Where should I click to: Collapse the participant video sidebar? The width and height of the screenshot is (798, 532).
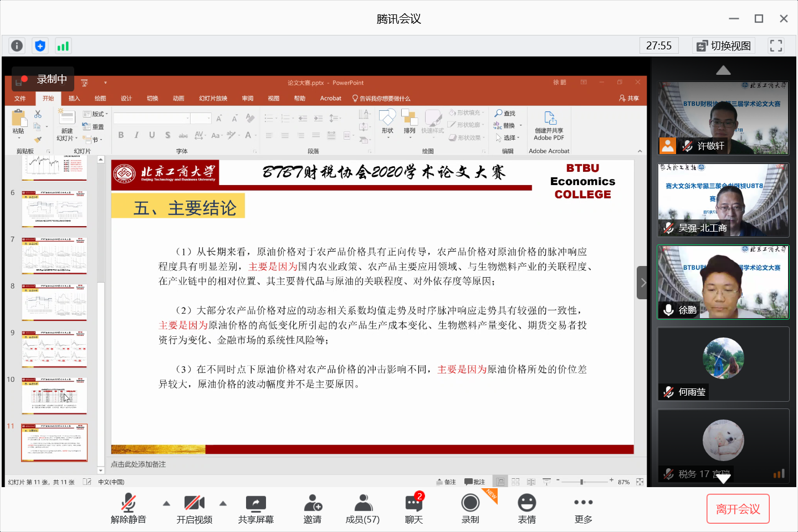642,283
